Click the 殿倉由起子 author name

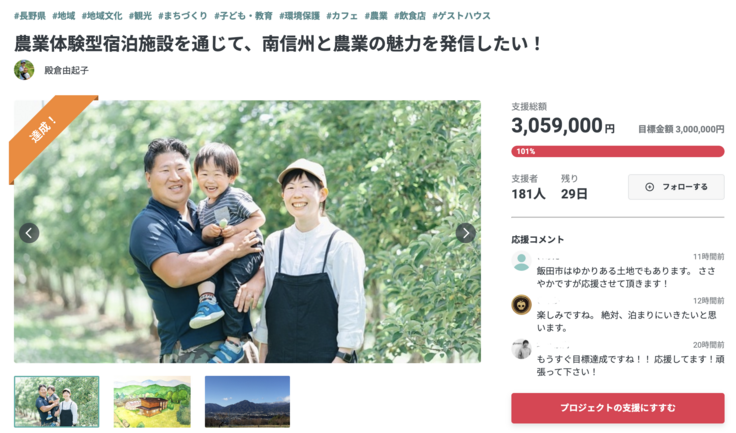[66, 70]
